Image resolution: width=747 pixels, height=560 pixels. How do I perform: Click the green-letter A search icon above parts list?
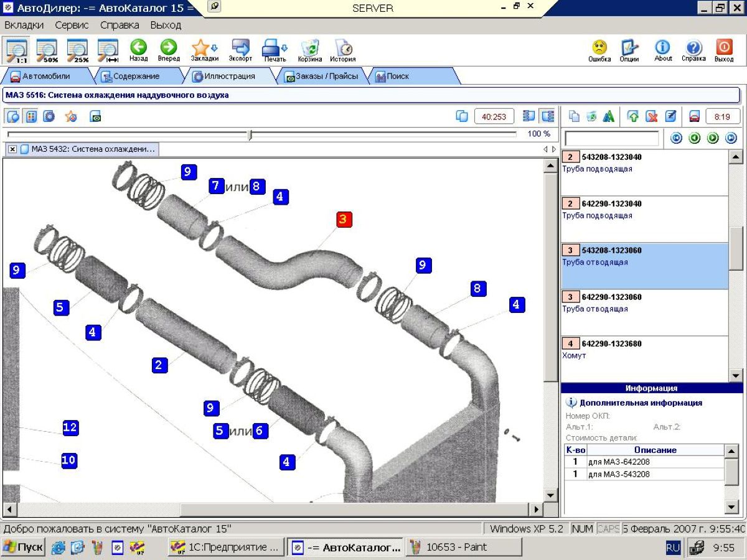coord(609,116)
